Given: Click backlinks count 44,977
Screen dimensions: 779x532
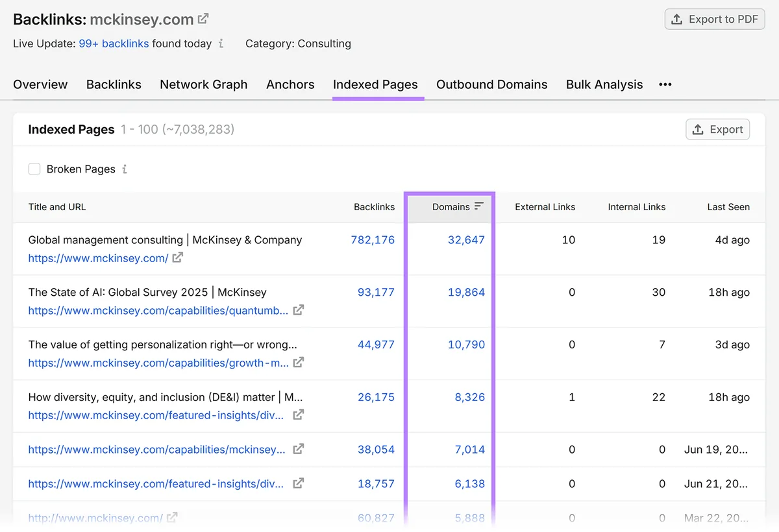Looking at the screenshot, I should [376, 345].
